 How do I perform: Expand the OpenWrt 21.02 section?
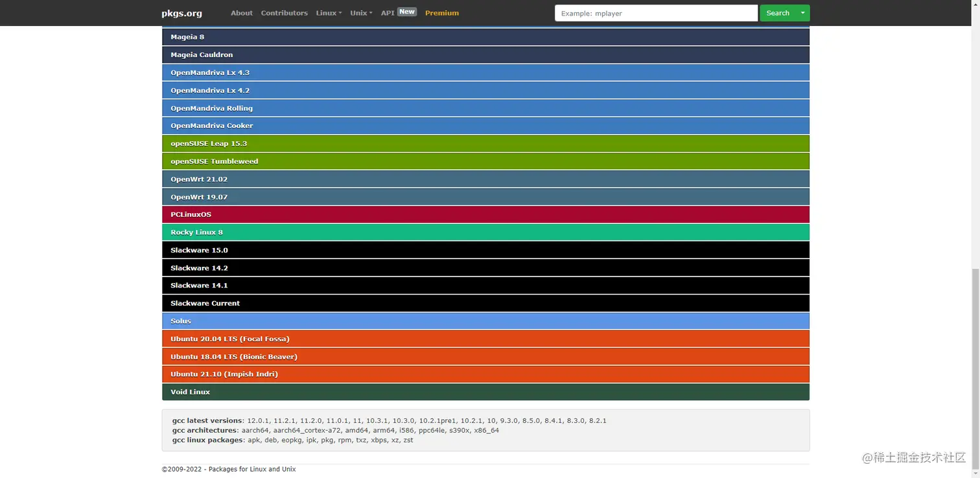coord(485,179)
